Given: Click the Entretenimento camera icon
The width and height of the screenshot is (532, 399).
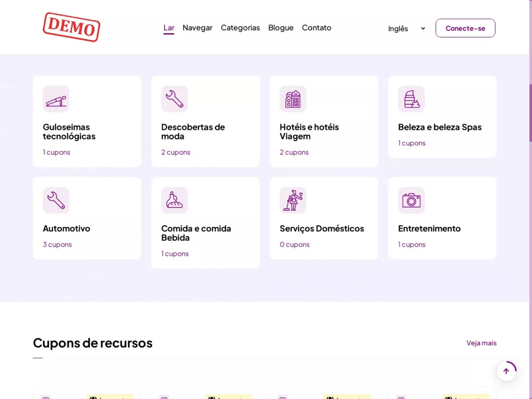Looking at the screenshot, I should click(x=411, y=200).
